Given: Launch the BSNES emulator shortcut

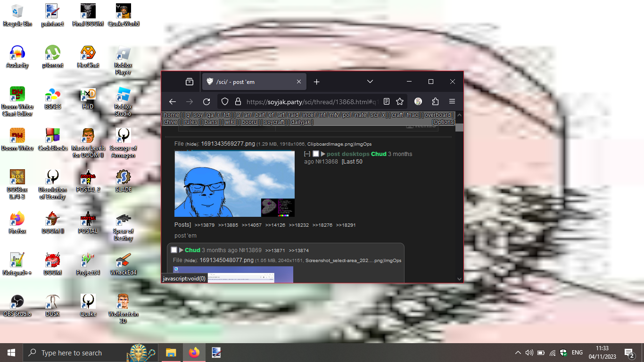Looking at the screenshot, I should tap(52, 98).
